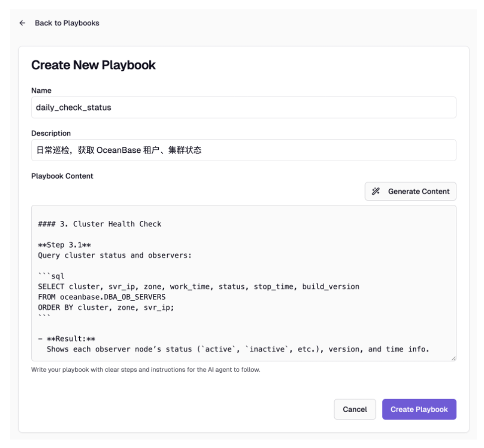Click into the Description input field
Viewport: 484px width, 448px height.
243,150
